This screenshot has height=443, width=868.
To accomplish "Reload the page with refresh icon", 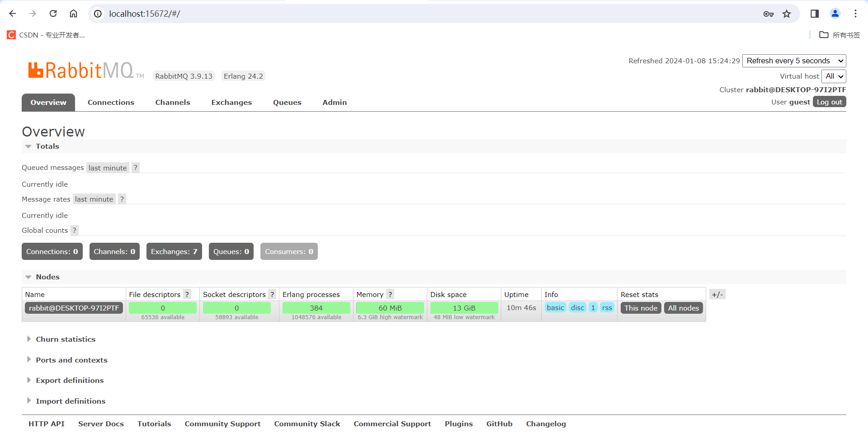I will pos(53,14).
